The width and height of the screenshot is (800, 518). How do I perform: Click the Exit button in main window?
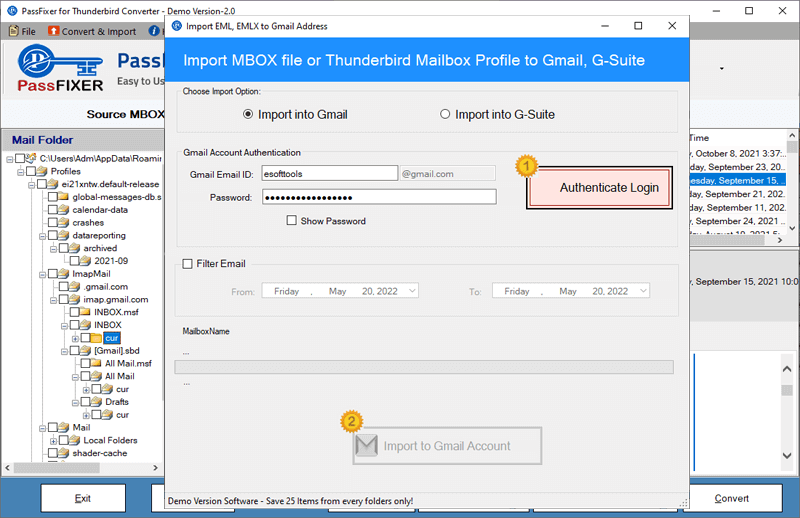83,498
